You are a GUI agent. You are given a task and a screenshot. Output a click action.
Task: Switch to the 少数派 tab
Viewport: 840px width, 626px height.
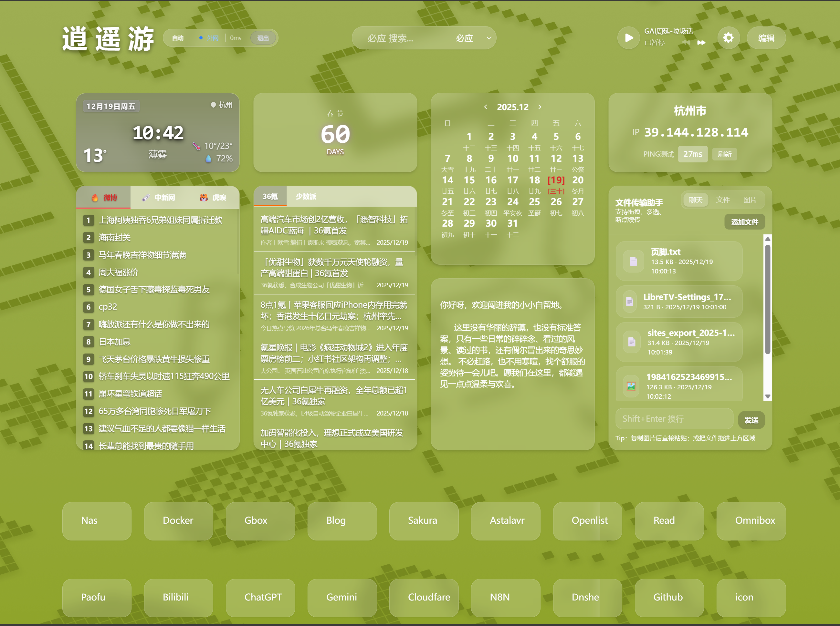(x=305, y=196)
